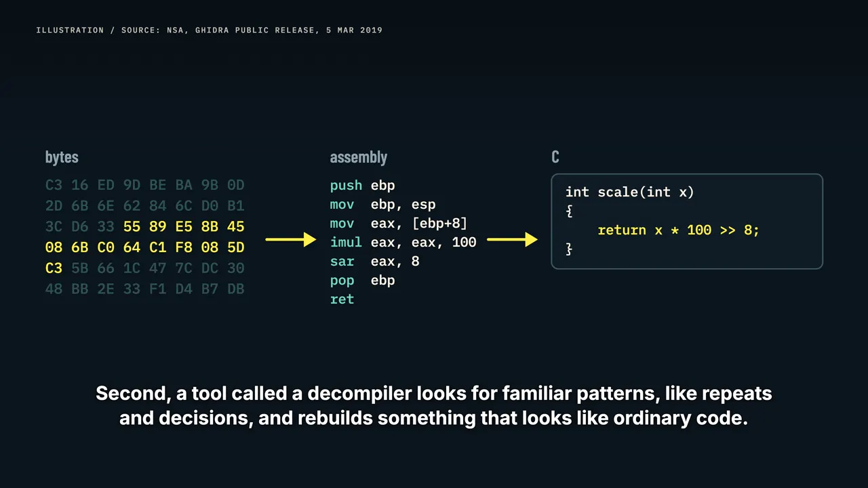Select the 'ret' instruction
Screen dimensions: 868x488
click(342, 299)
